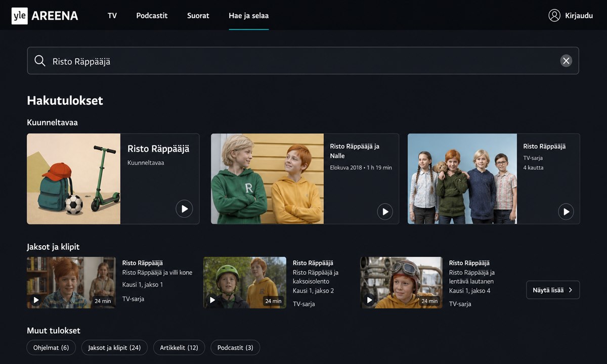Screen dimensions: 607x364
Task: Show more with Näytä lisää button
Action: [x=553, y=290]
